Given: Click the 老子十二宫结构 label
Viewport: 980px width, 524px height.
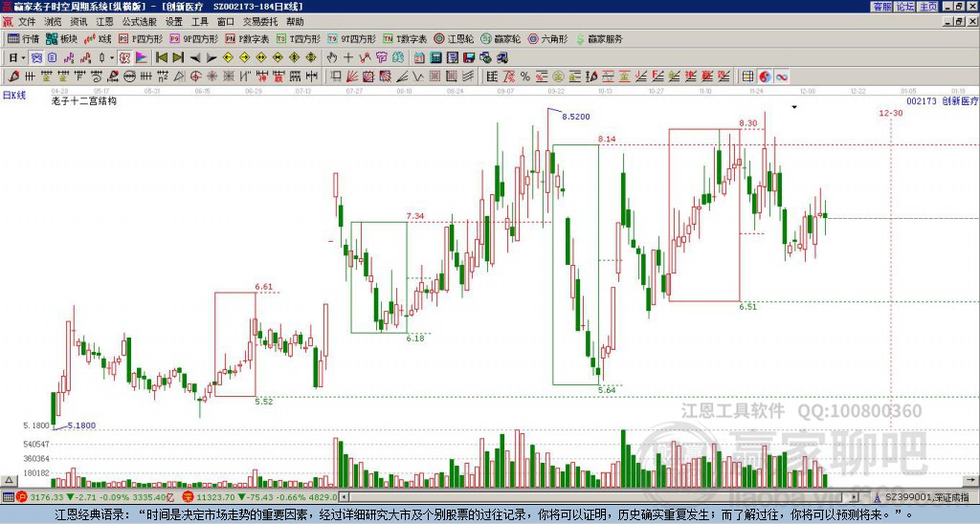Looking at the screenshot, I should pyautogui.click(x=84, y=100).
